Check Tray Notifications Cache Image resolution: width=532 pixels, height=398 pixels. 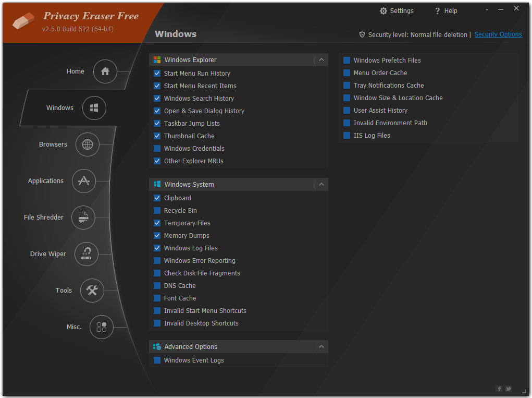347,85
